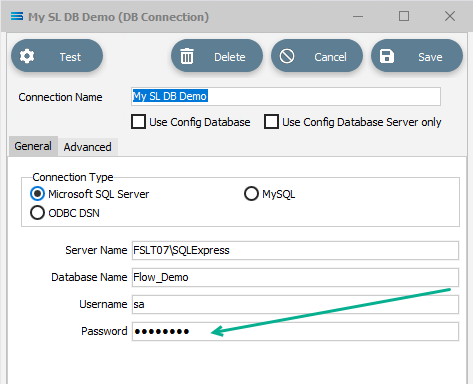Close the DB Connection window
The image size is (473, 384).
click(x=450, y=16)
